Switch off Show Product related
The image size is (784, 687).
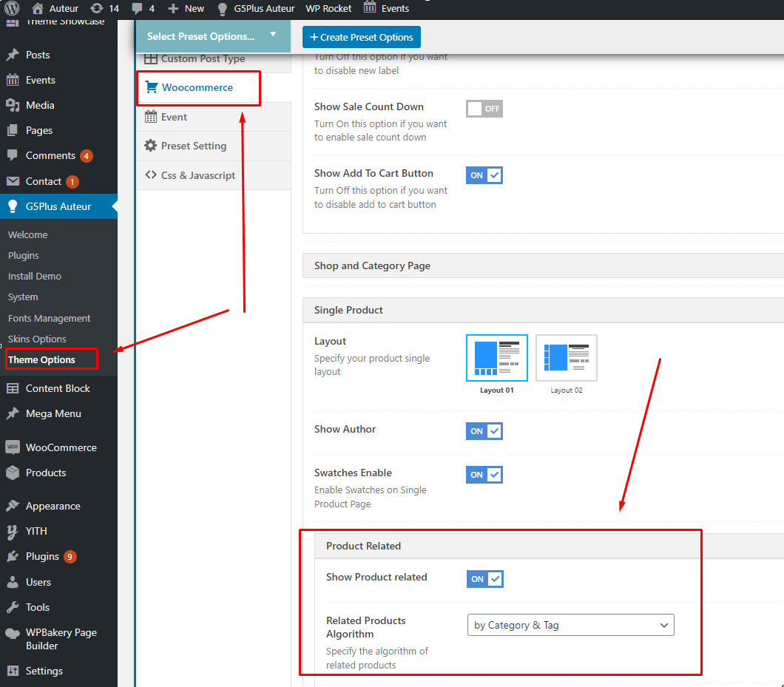pos(484,578)
